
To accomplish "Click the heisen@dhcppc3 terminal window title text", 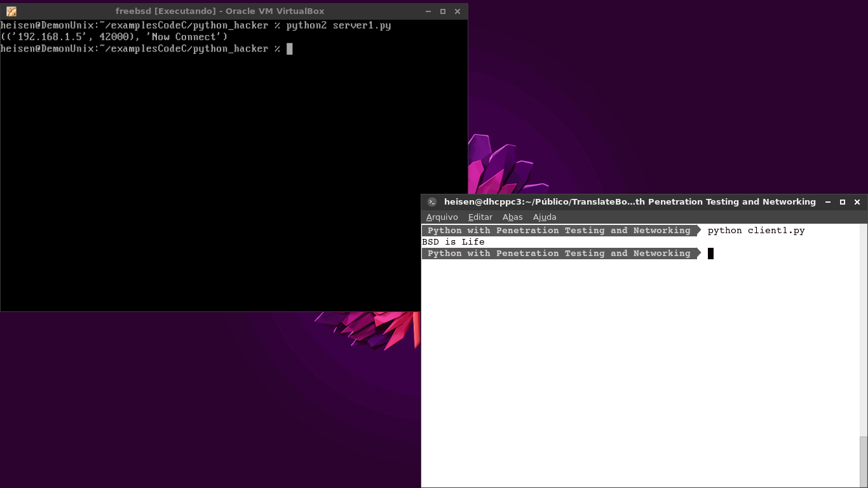I will pyautogui.click(x=630, y=202).
